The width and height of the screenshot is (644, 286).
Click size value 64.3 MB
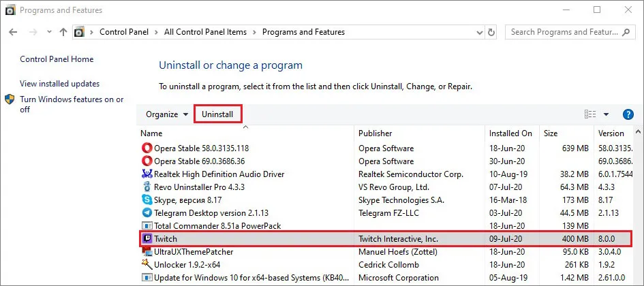574,187
